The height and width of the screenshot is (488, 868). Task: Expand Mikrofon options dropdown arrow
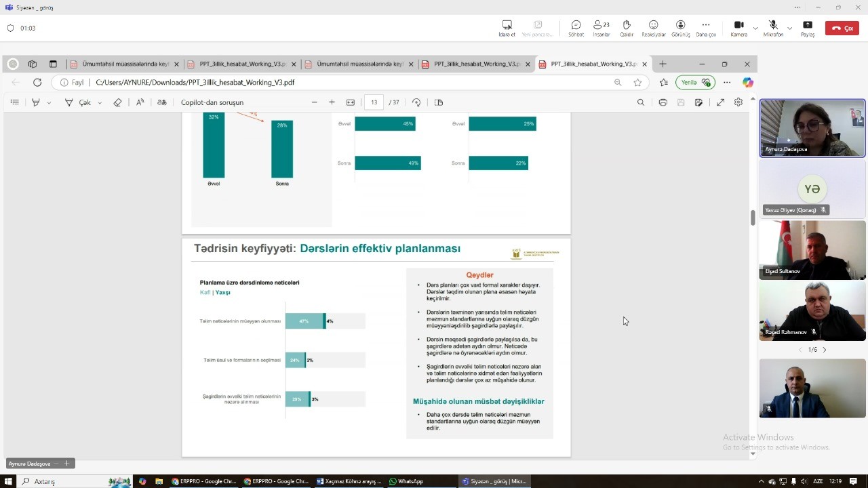789,28
